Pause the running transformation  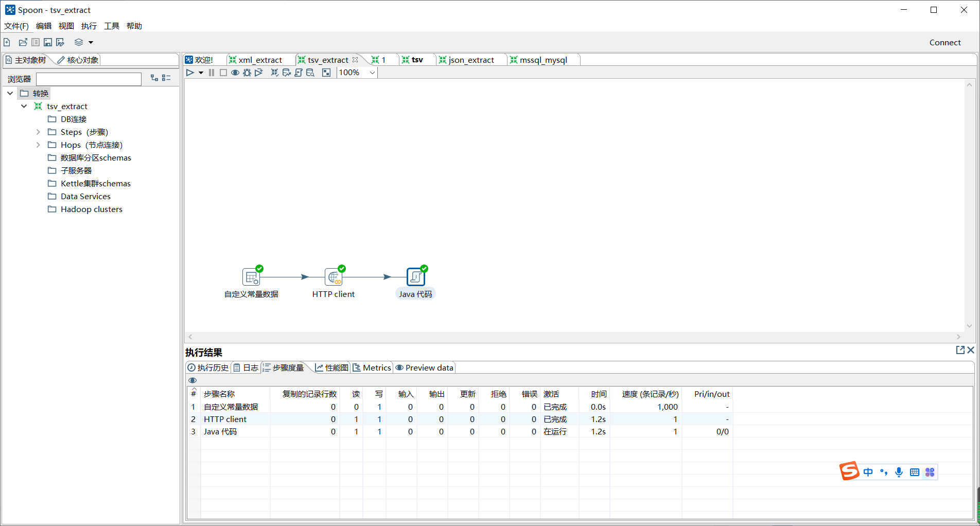[x=212, y=73]
